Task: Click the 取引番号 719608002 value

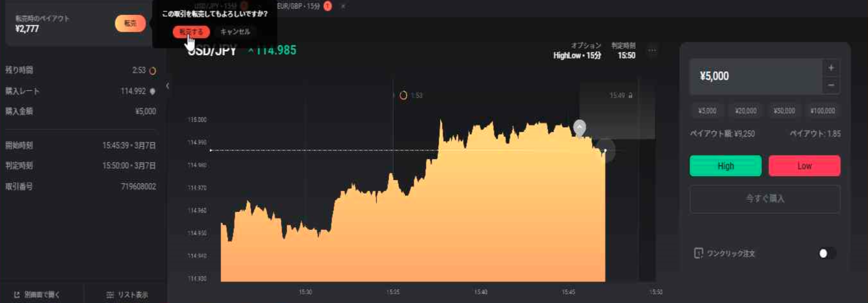Action: (138, 186)
